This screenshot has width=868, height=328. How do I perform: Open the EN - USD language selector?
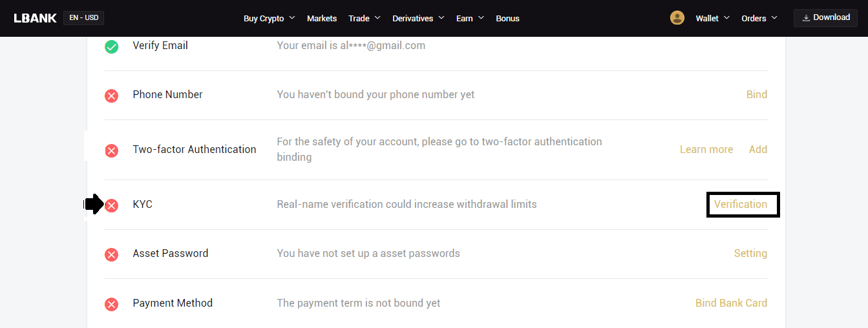pyautogui.click(x=83, y=18)
